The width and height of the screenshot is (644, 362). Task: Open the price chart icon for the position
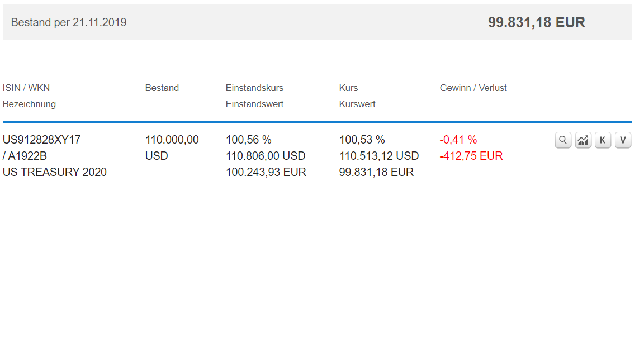click(x=583, y=140)
